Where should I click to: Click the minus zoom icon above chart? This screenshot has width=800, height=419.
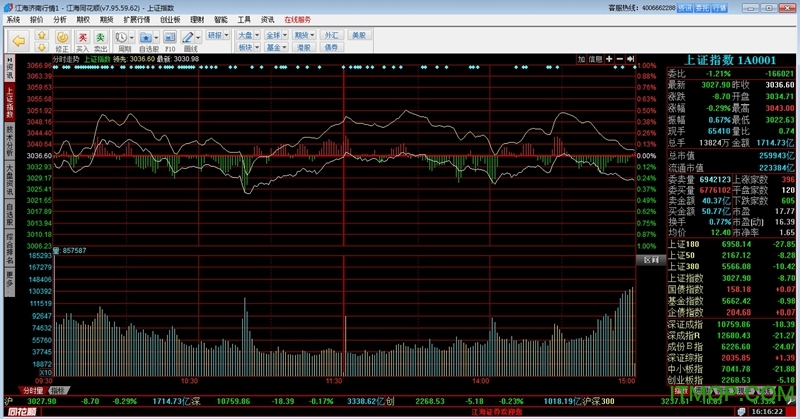tap(620, 59)
